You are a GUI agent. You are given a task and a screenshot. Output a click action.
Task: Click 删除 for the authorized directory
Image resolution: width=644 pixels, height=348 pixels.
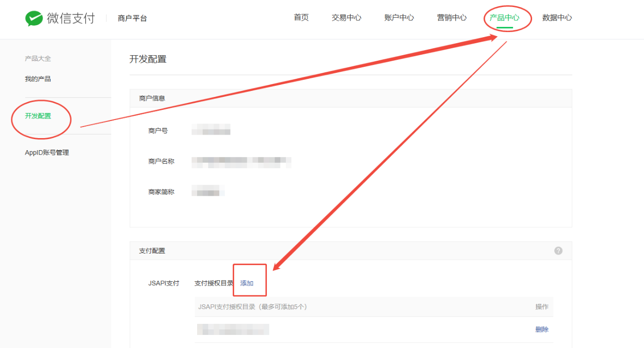[542, 329]
